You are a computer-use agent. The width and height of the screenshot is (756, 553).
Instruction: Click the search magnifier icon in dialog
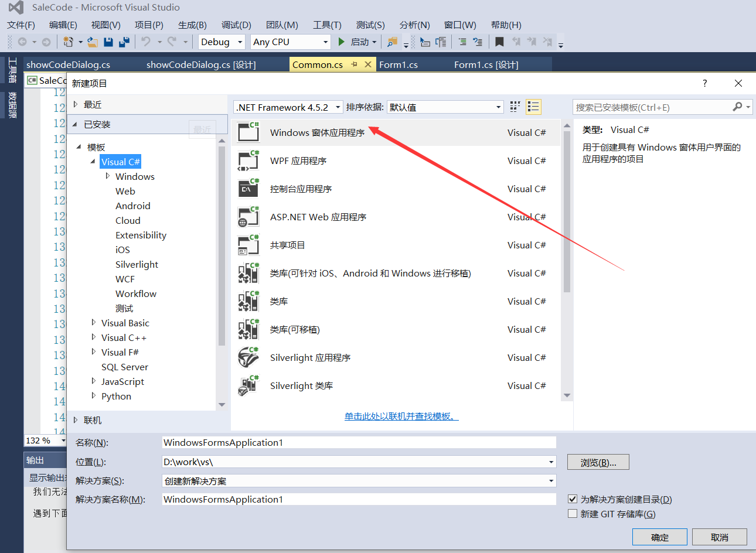tap(737, 107)
